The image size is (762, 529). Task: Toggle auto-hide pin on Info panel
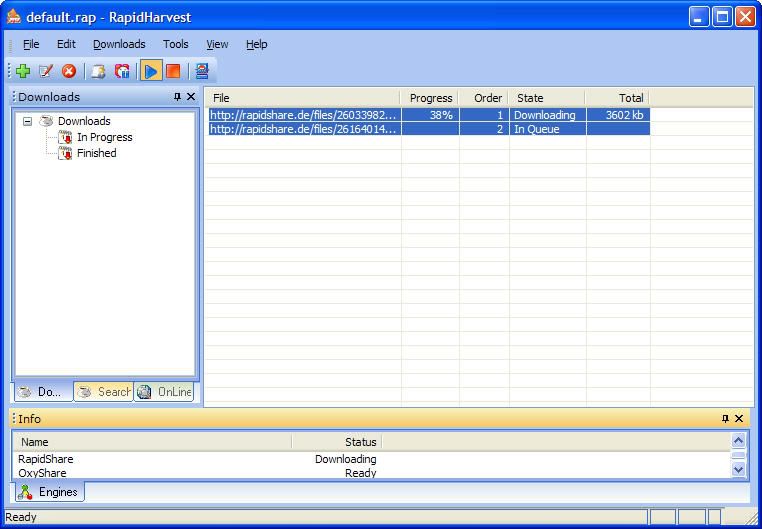(725, 419)
